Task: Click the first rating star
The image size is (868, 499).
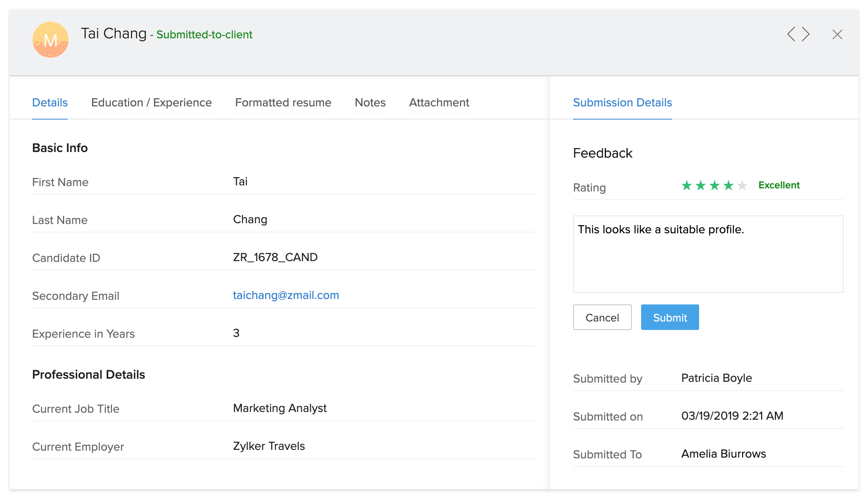Action: 686,186
